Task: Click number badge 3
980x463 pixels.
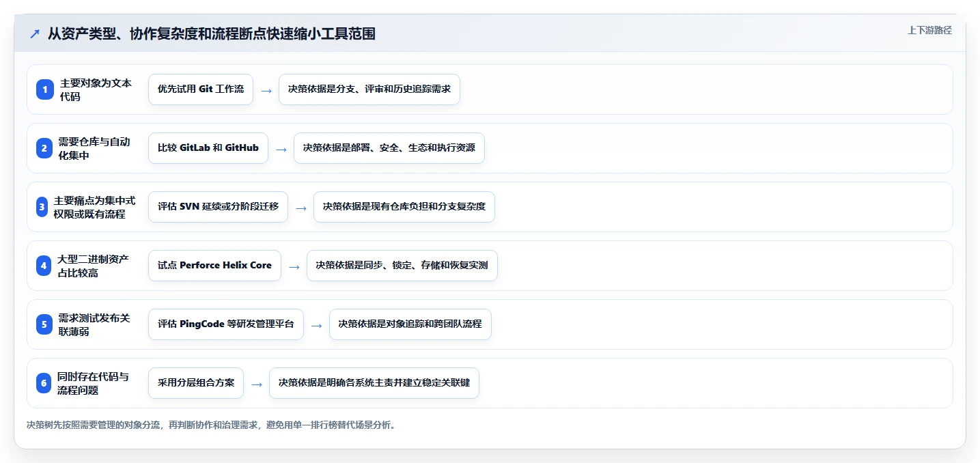Action: (x=42, y=207)
